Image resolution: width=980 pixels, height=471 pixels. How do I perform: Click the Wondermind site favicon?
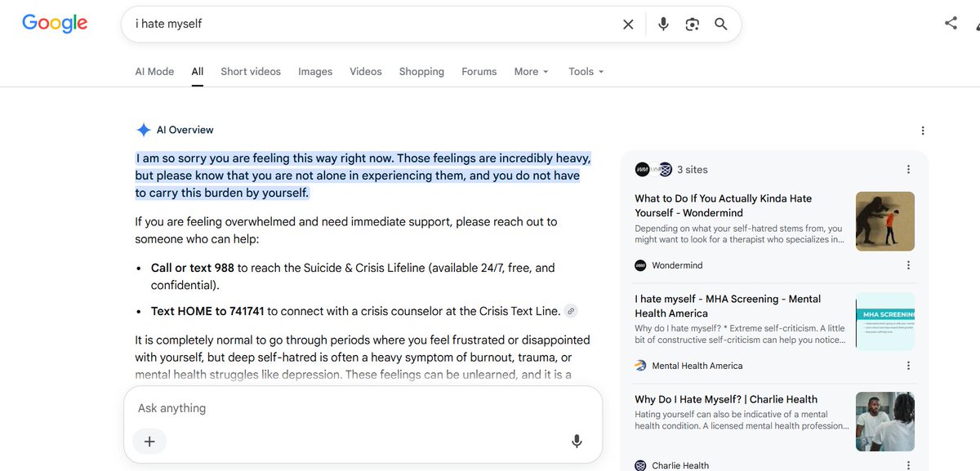tap(641, 265)
